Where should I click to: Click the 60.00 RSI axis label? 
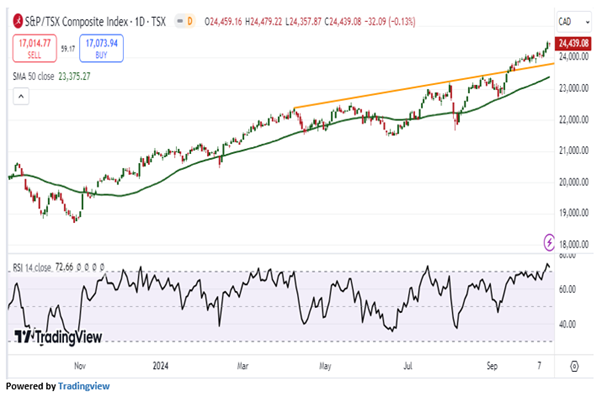(x=567, y=289)
